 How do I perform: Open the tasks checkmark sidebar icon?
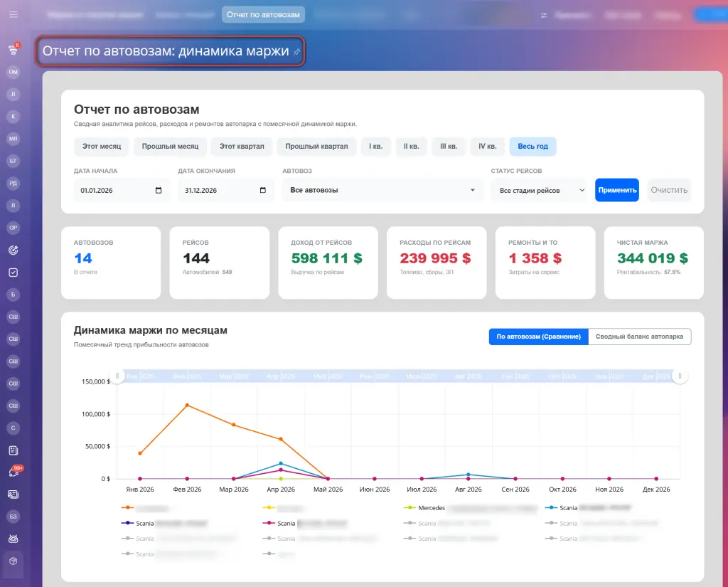click(13, 273)
